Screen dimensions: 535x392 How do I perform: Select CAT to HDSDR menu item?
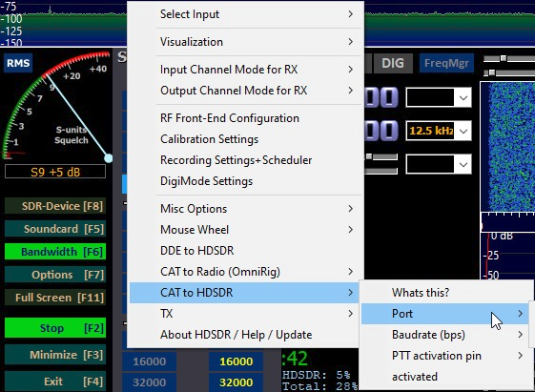pyautogui.click(x=245, y=293)
